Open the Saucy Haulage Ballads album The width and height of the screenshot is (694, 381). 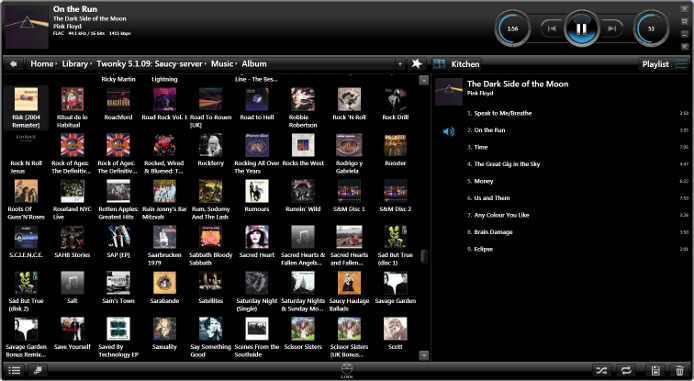click(x=349, y=291)
